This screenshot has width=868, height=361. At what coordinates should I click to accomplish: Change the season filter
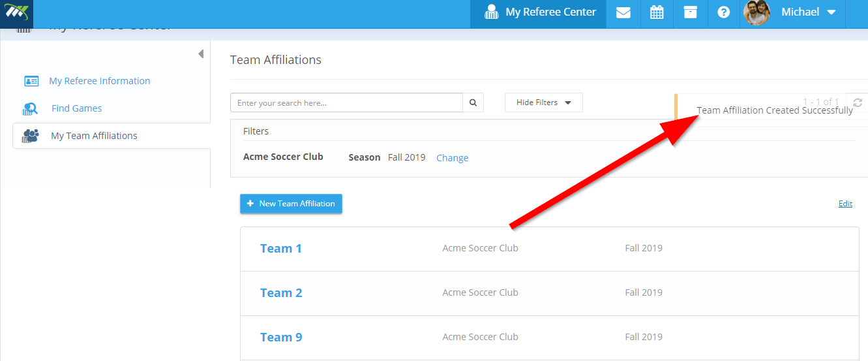point(453,158)
